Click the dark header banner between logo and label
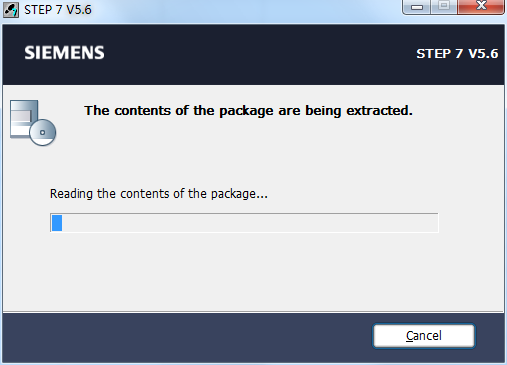This screenshot has width=507, height=365. (x=260, y=53)
